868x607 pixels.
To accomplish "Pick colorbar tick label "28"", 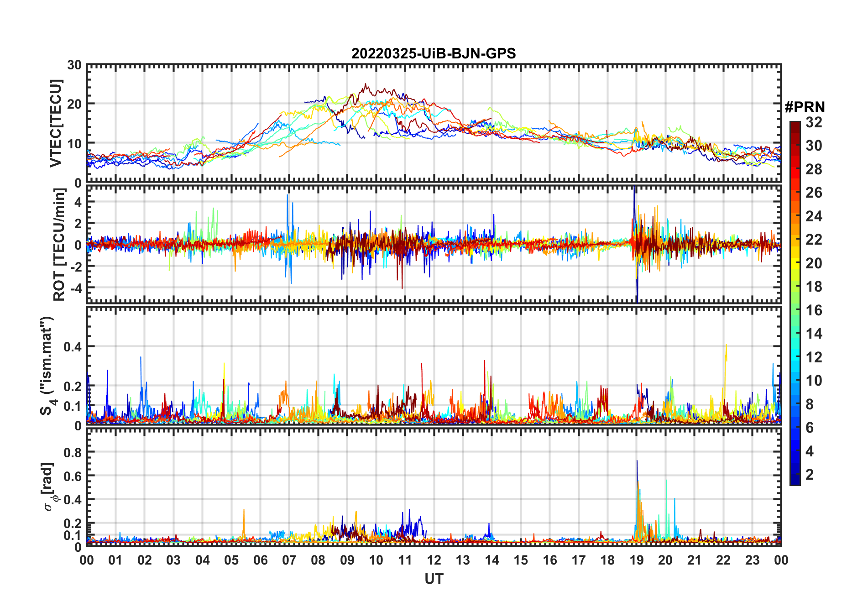I will [x=814, y=169].
